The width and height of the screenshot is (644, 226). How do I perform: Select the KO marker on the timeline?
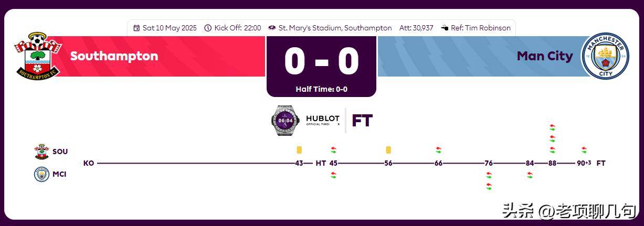point(89,163)
